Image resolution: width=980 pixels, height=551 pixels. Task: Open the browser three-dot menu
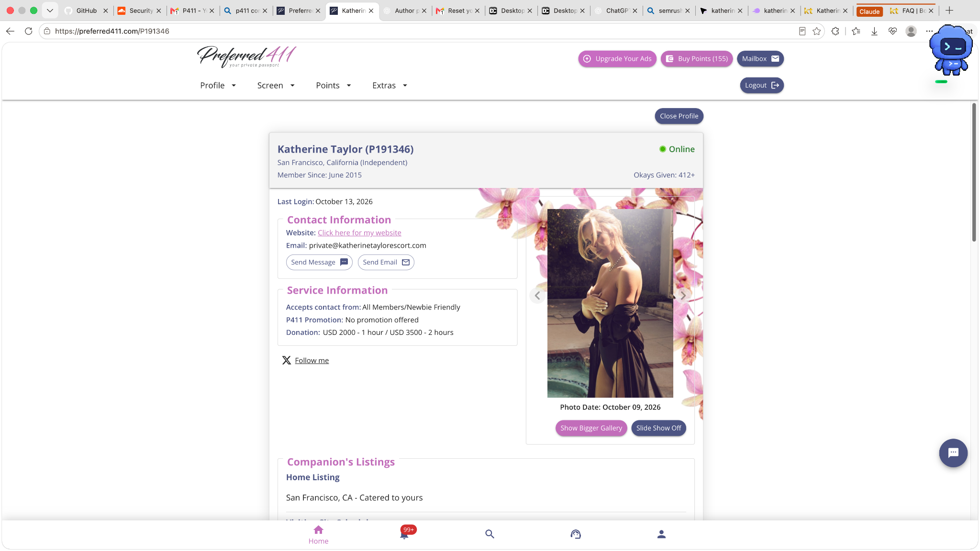click(x=929, y=31)
